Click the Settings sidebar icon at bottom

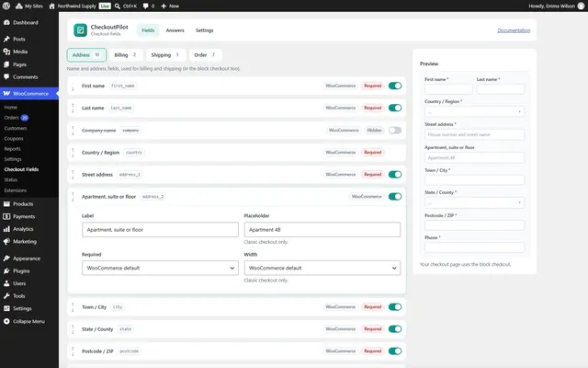[x=6, y=308]
